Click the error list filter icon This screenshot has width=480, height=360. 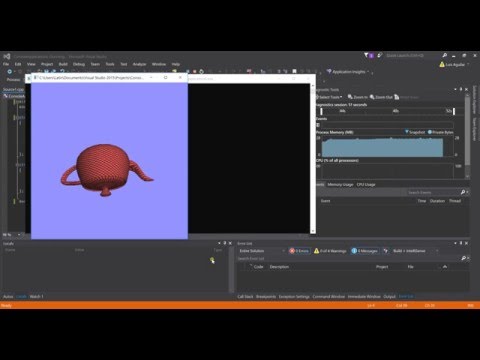386,251
